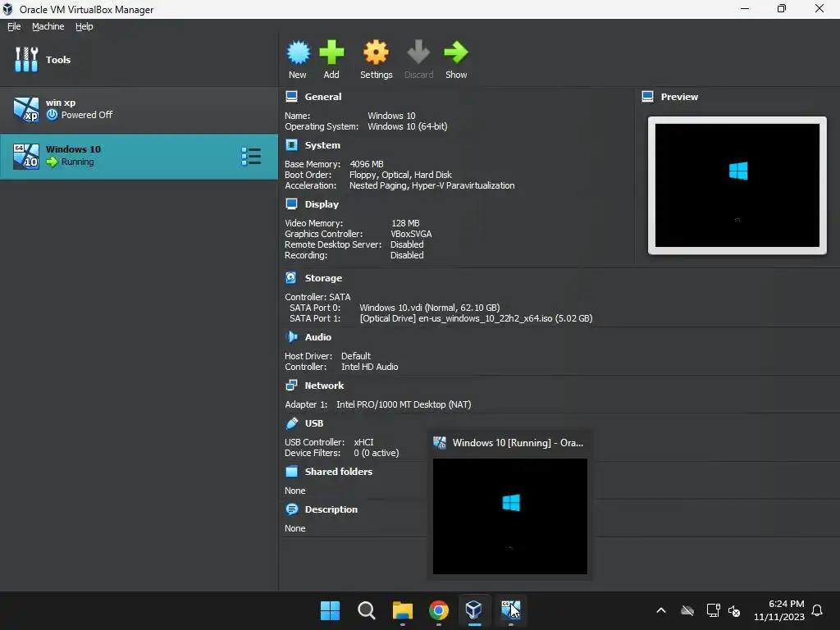Click the taskbar Search icon
The image size is (840, 630).
click(367, 610)
